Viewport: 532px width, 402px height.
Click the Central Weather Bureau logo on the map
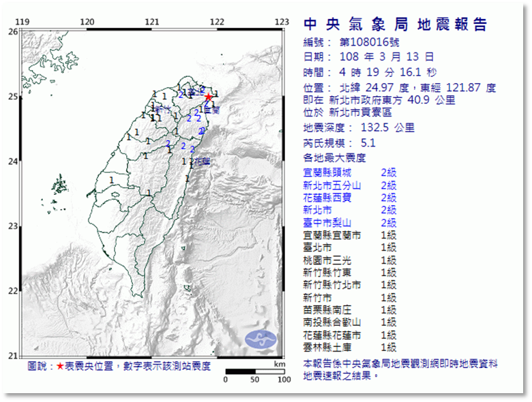point(259,339)
